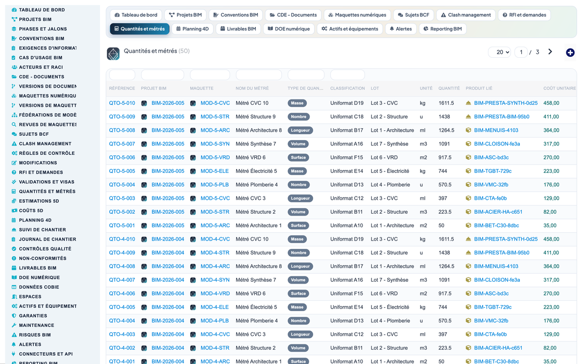Viewport: 588px width, 364px height.
Task: Sort by the Quantité column header
Action: 449,89
